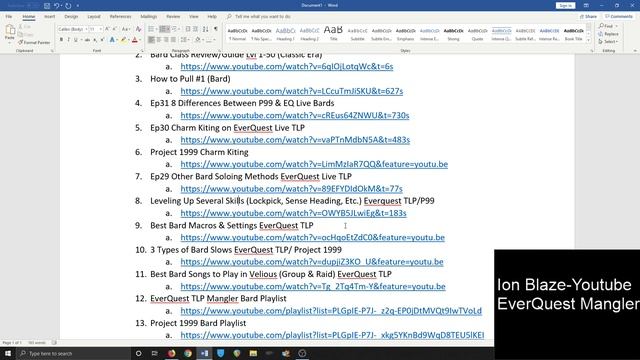Switch to the Mailings tab
640x360 pixels.
click(149, 16)
